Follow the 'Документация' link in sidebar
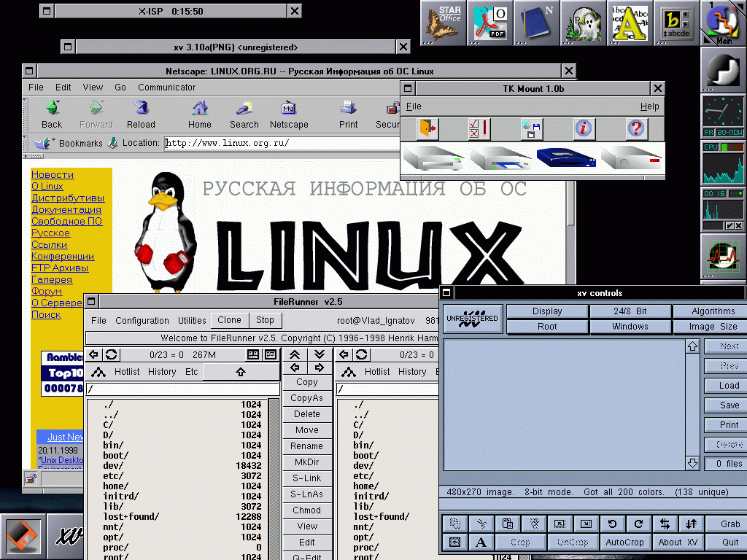 pyautogui.click(x=66, y=210)
